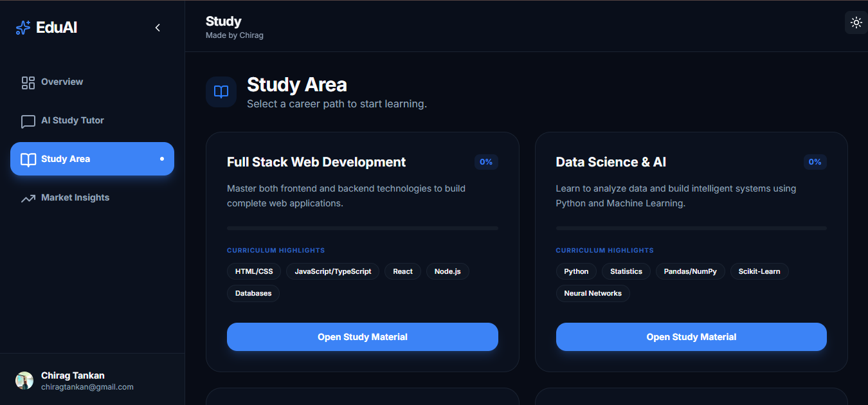The height and width of the screenshot is (405, 868).
Task: Select the Scikit-Learn curriculum tag
Action: (x=759, y=271)
